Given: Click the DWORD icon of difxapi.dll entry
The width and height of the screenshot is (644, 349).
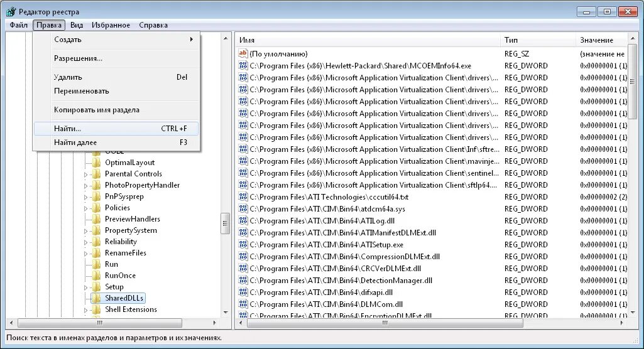Looking at the screenshot, I should 243,292.
